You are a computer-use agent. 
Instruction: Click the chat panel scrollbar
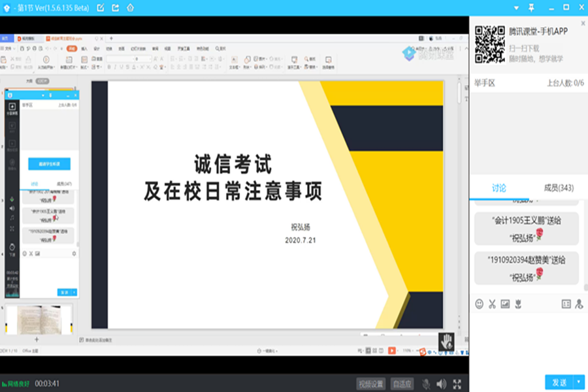pyautogui.click(x=585, y=248)
